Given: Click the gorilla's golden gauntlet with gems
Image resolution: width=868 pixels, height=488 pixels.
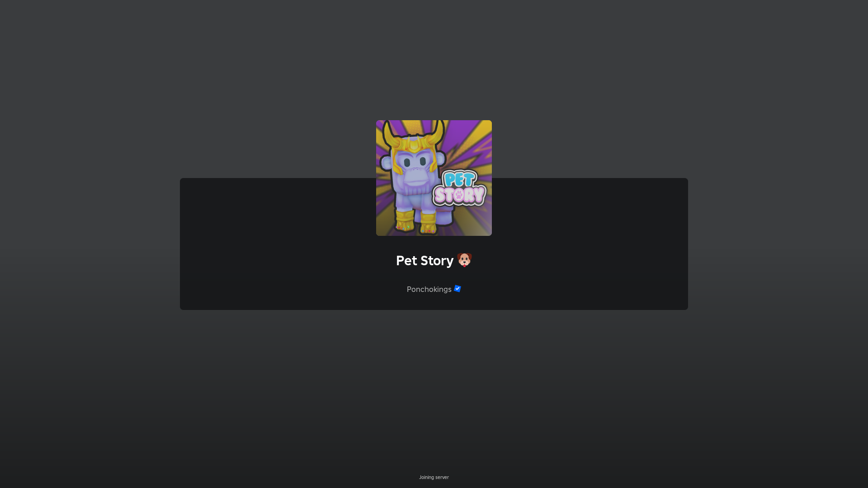Looking at the screenshot, I should pos(404,221).
